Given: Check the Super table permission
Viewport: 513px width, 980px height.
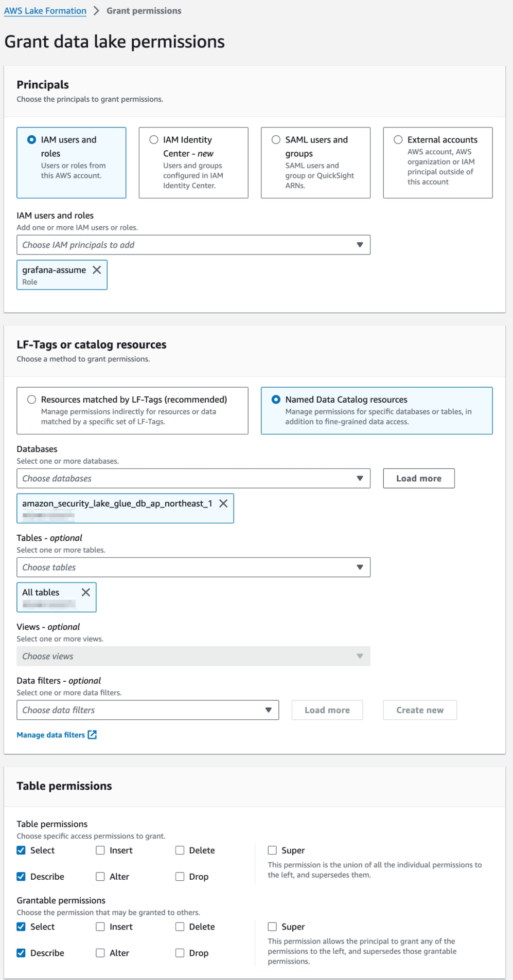Looking at the screenshot, I should 272,850.
